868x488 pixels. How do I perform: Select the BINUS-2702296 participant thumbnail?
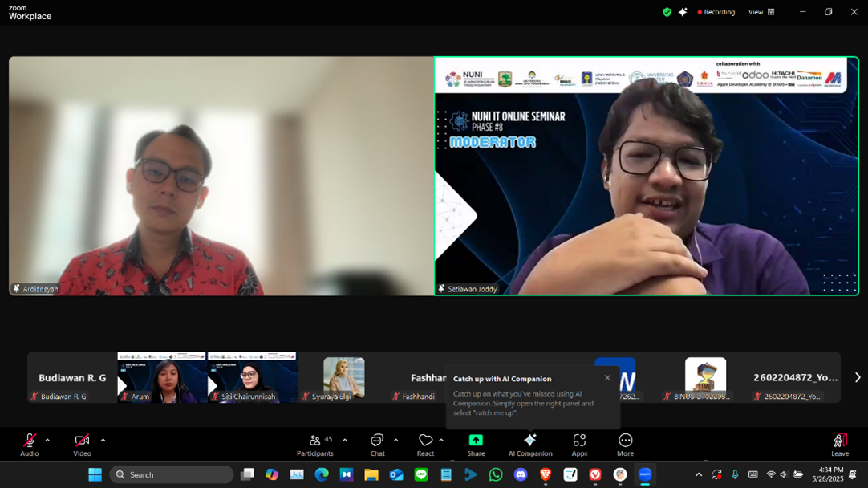[705, 377]
